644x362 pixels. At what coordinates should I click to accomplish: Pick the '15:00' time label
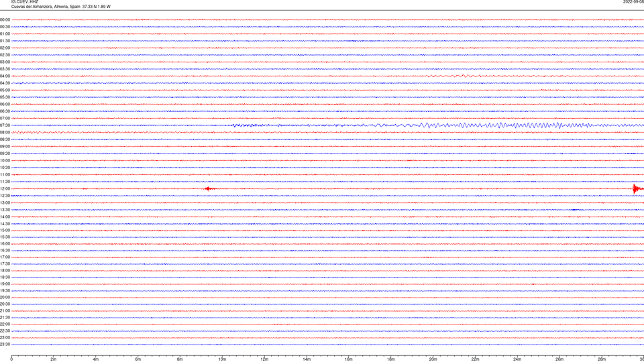pos(5,230)
